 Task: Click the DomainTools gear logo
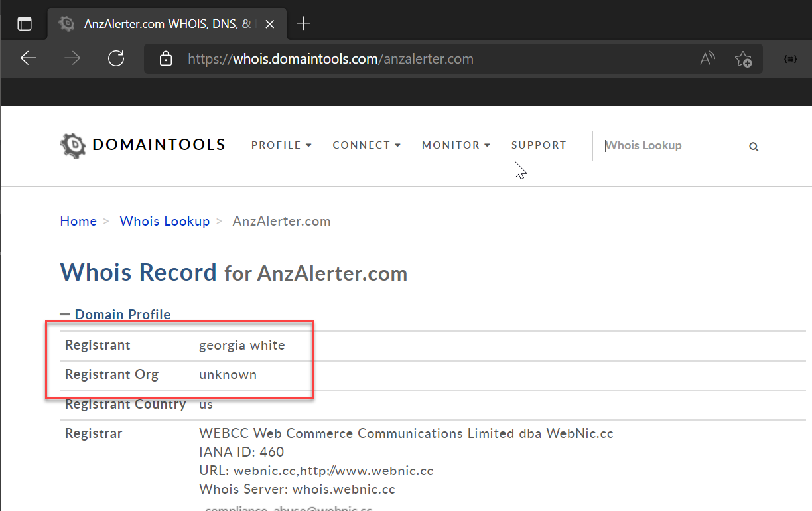72,145
